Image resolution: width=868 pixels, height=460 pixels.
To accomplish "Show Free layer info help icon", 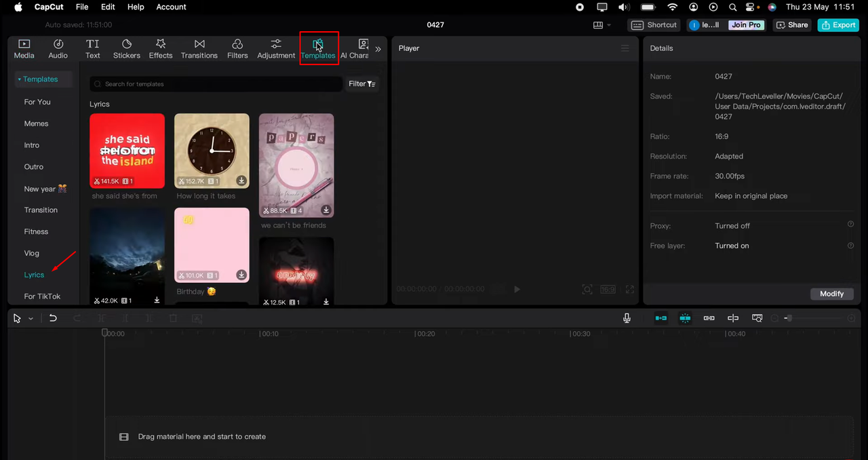I will [x=850, y=245].
